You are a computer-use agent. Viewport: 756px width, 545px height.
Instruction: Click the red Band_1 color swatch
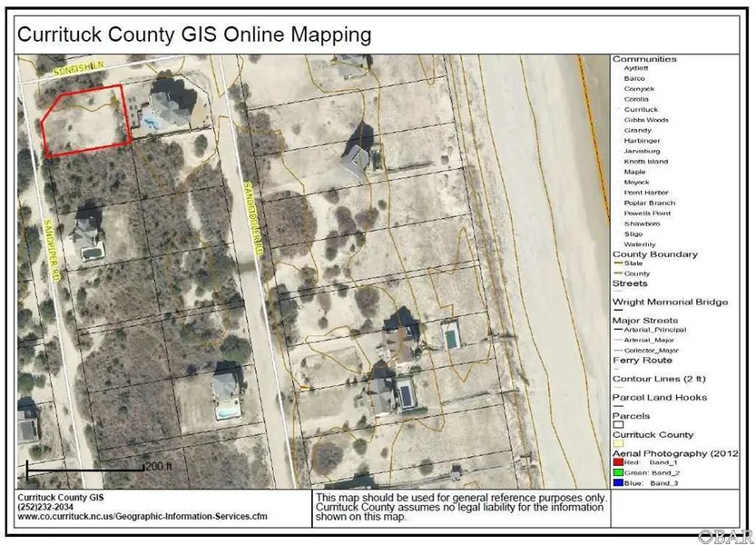(x=619, y=461)
